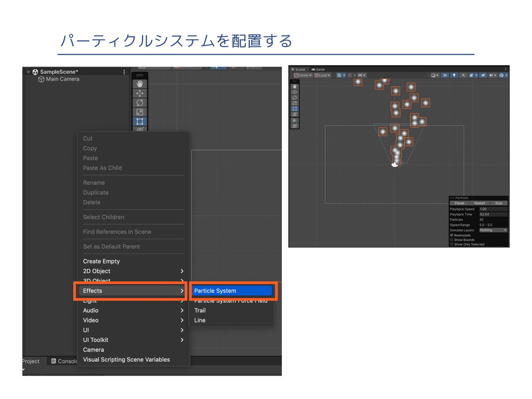The width and height of the screenshot is (532, 399).
Task: Enable the Show Bounds checkbox
Action: coord(452,240)
